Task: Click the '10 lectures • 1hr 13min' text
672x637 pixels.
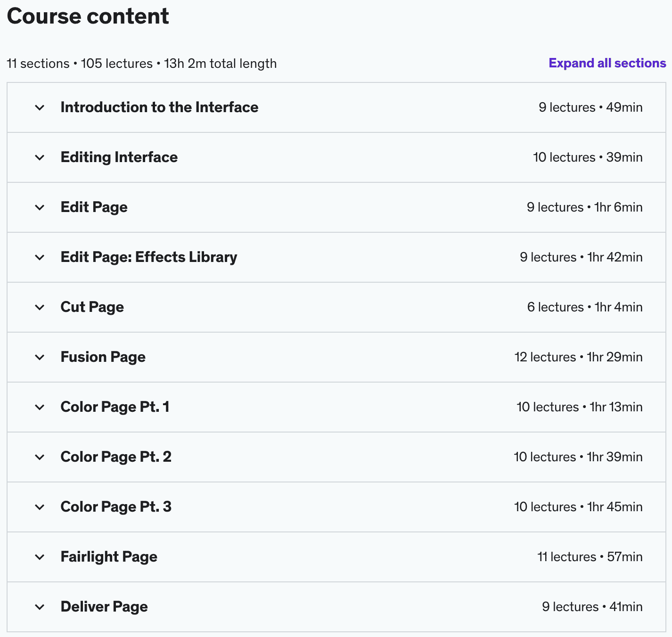Action: [x=580, y=407]
